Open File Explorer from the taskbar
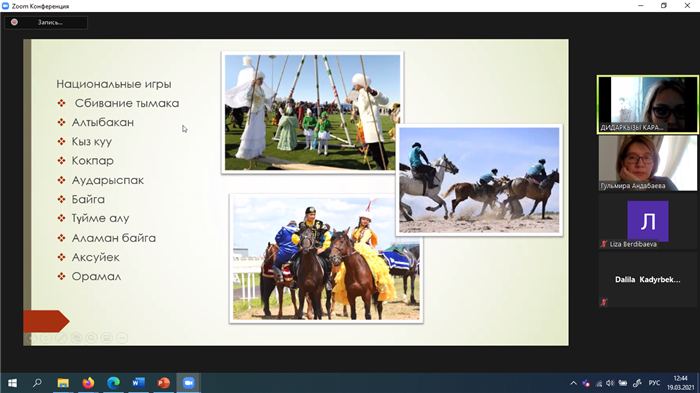The width and height of the screenshot is (700, 393). 63,383
